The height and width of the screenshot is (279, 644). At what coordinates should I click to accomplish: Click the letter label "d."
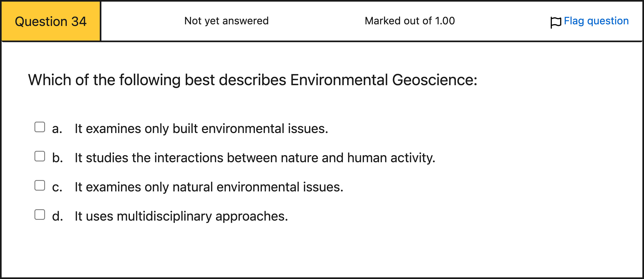[57, 217]
